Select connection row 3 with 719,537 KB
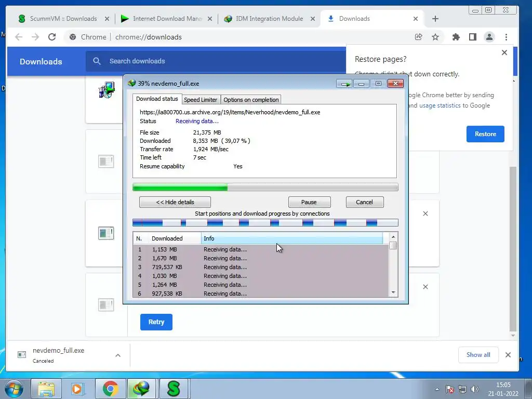Viewport: 532px width, 399px height. 261,267
